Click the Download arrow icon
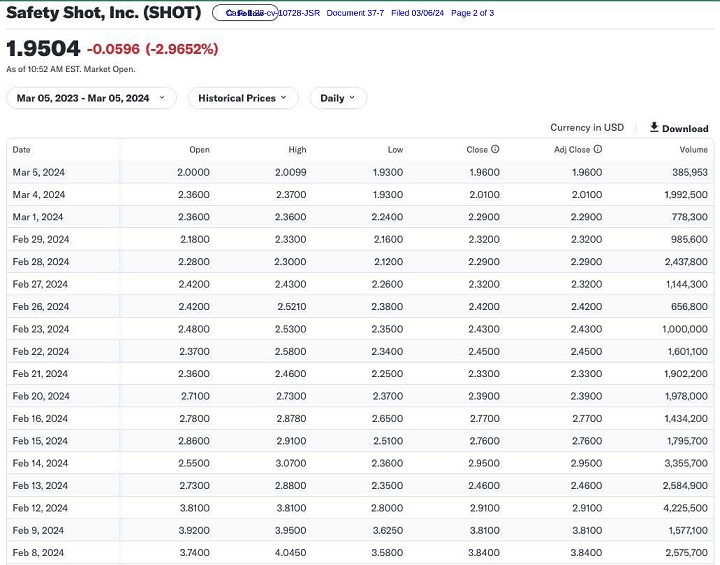Viewport: 720px width, 565px height. (x=654, y=127)
